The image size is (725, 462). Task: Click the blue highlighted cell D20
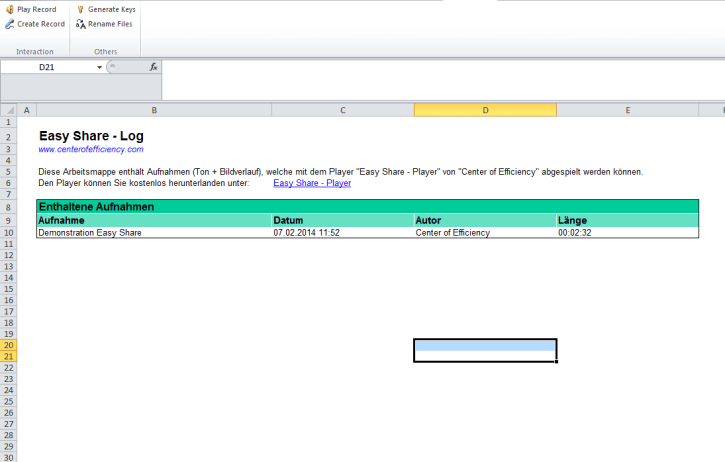click(x=485, y=345)
